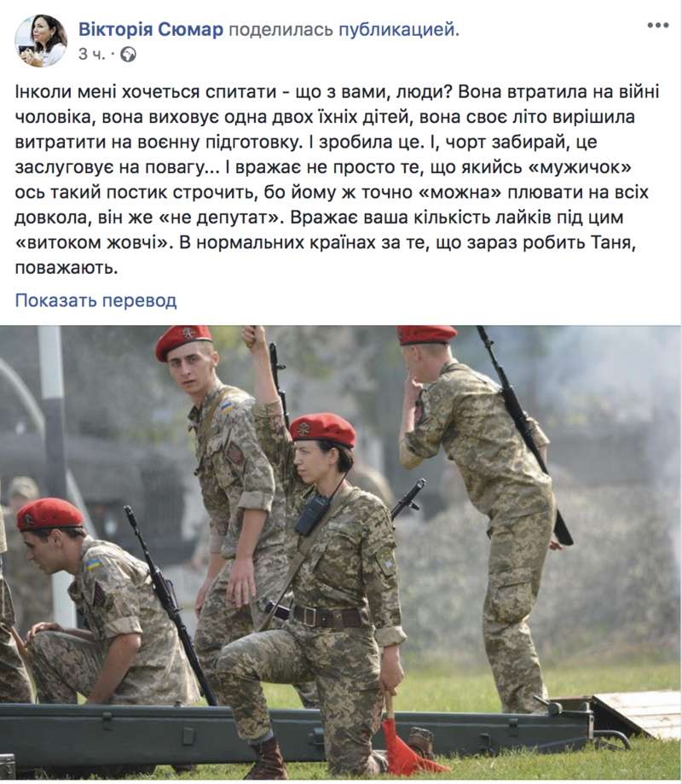This screenshot has height=784, width=682.
Task: Click the rifle on right soldier's back
Action: 523,435
